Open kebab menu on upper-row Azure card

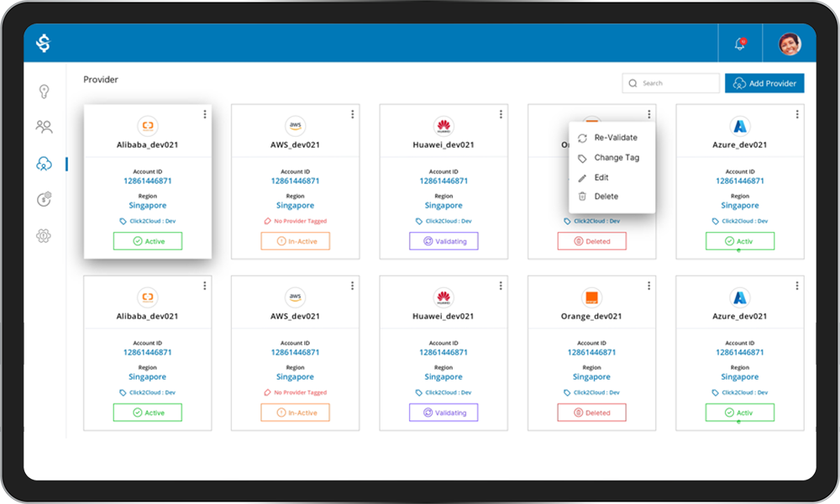click(x=797, y=114)
